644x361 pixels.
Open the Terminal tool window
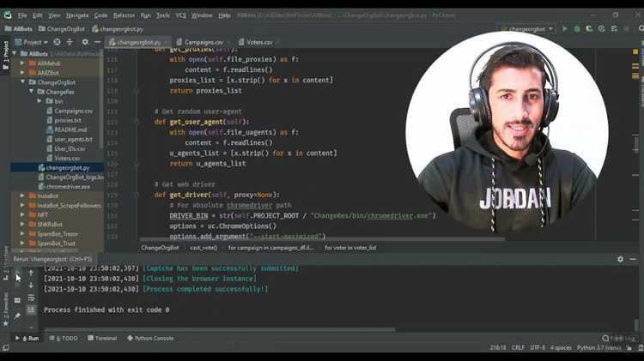coord(101,338)
